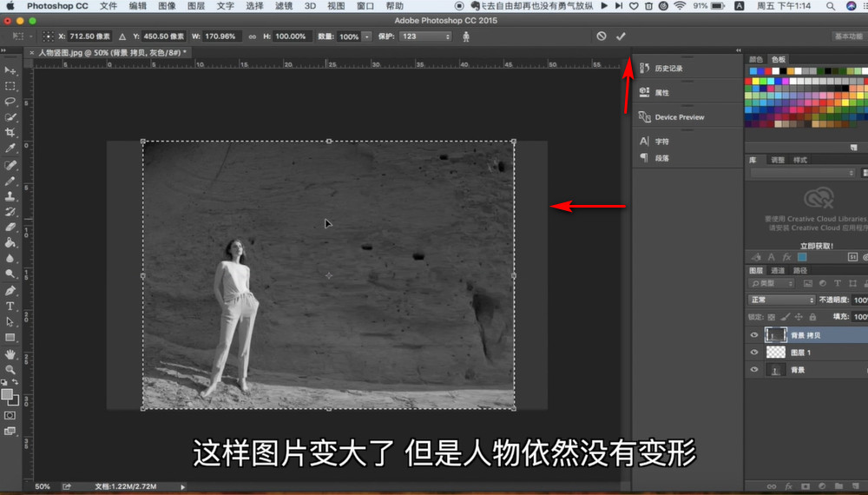Toggle Quick Mask mode
The height and width of the screenshot is (495, 868).
click(x=10, y=415)
